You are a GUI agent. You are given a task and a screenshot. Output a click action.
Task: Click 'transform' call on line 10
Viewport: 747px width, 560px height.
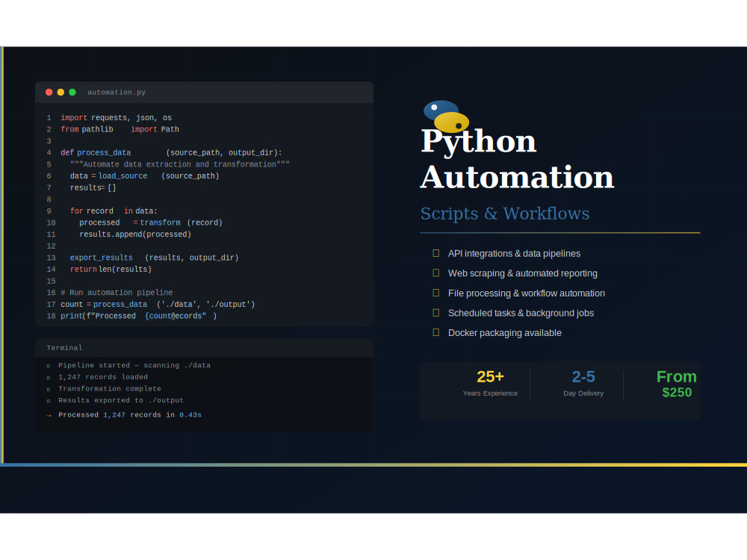click(x=160, y=223)
